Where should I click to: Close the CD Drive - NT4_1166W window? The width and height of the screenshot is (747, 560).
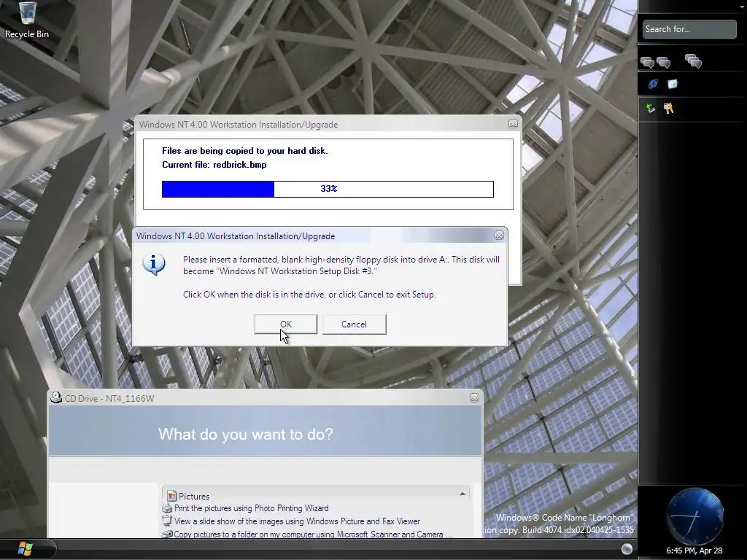point(474,397)
